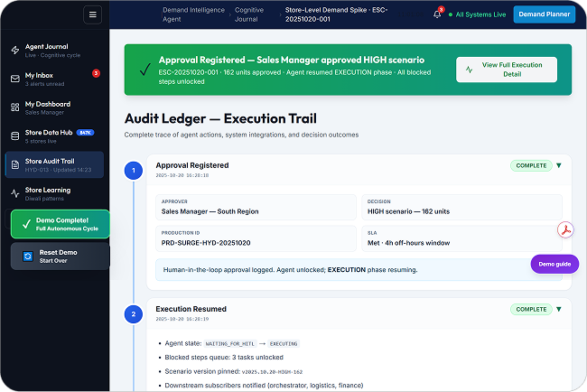The height and width of the screenshot is (392, 587).
Task: Click the Store-Level Demand Spike breadcrumb
Action: (336, 14)
